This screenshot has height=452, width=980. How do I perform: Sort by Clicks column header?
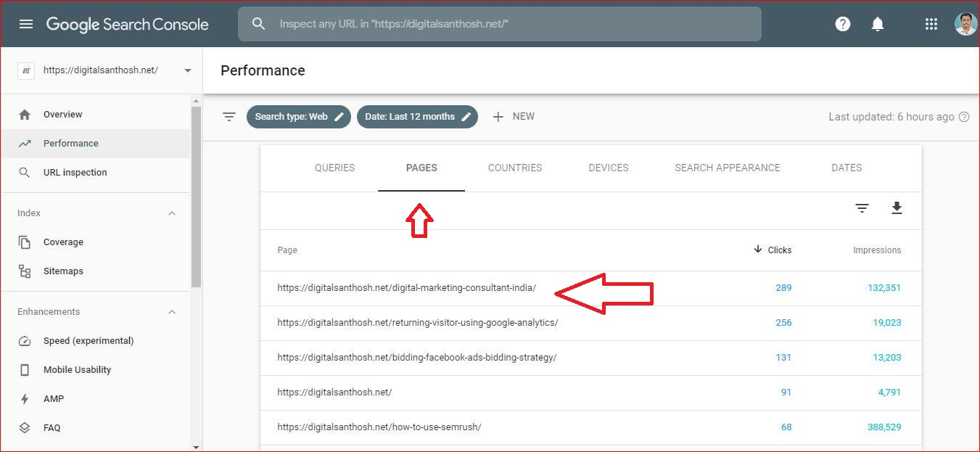click(773, 250)
